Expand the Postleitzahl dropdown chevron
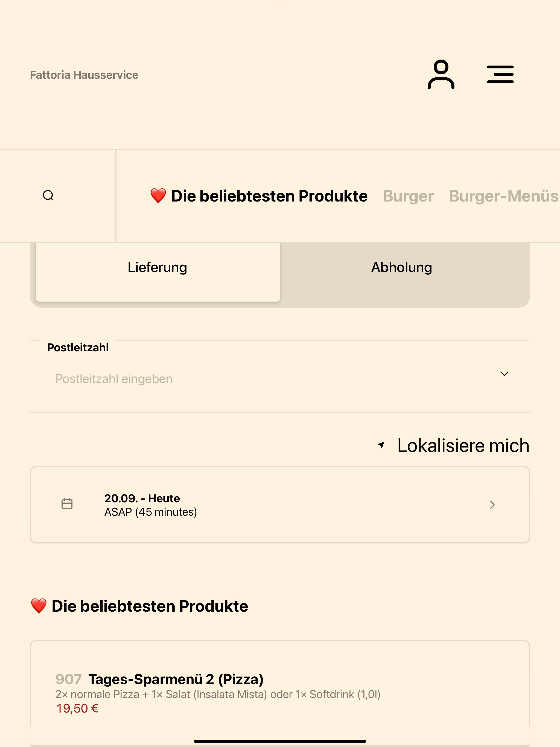The width and height of the screenshot is (560, 747). 504,373
